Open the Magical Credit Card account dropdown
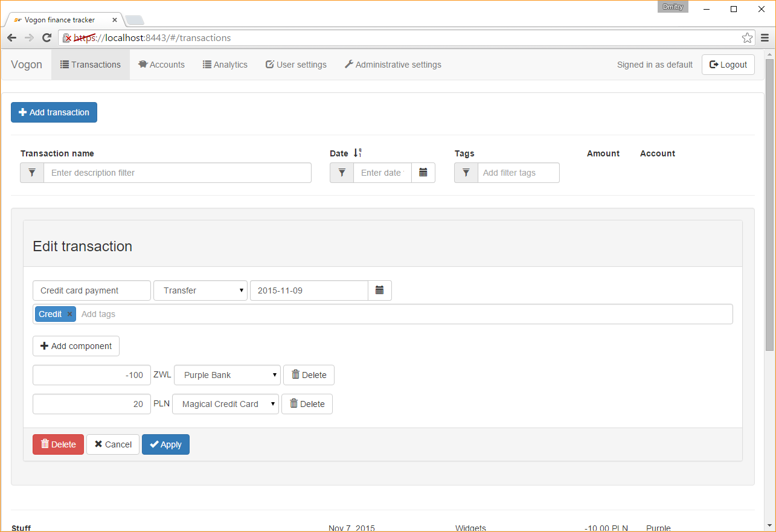776x532 pixels. pos(225,404)
